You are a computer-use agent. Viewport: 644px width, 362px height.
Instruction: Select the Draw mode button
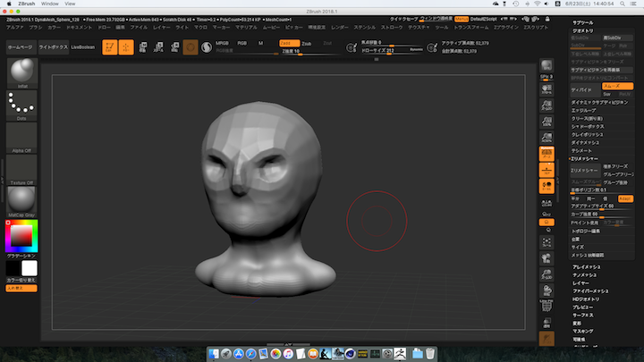click(126, 47)
